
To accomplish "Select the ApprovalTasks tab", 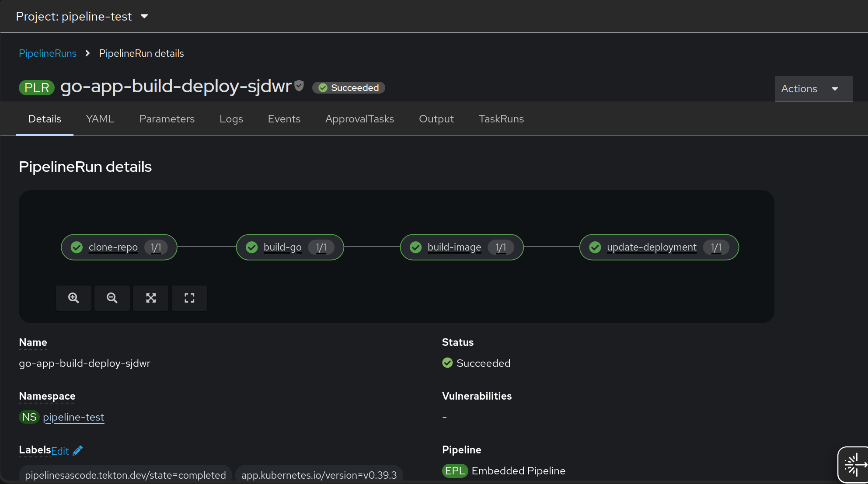I will [359, 119].
